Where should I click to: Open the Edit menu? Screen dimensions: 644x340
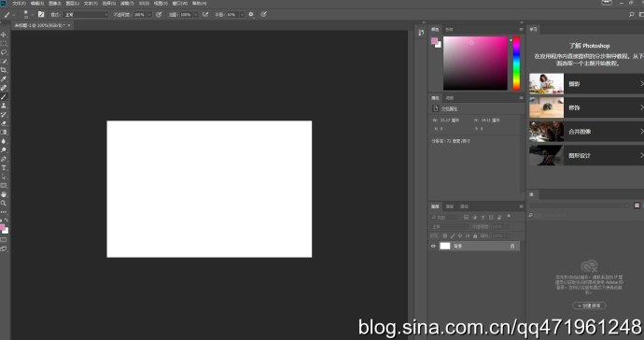tap(37, 4)
